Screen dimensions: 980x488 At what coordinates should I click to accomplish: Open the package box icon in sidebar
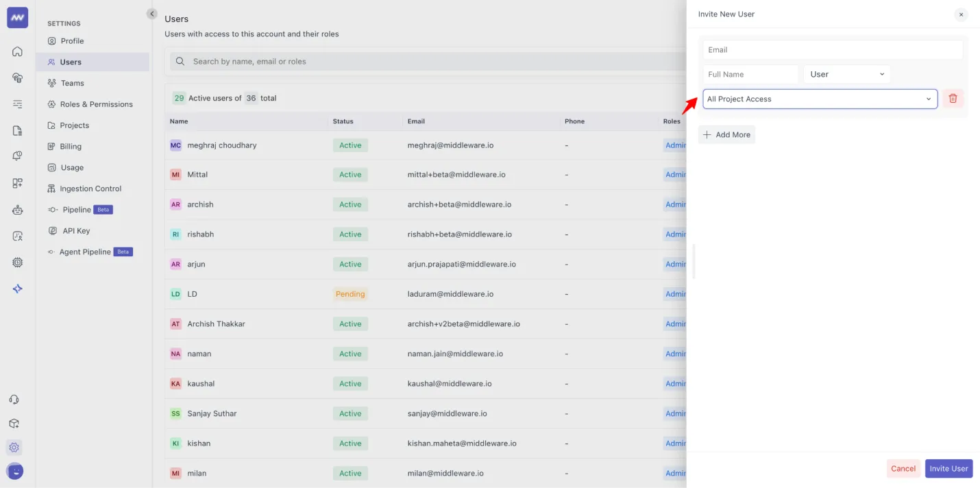pos(14,424)
